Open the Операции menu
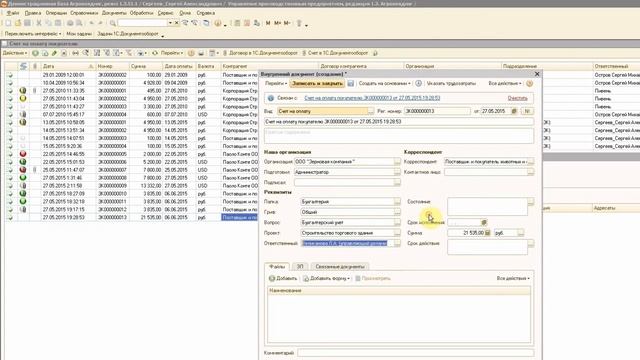The width and height of the screenshot is (640, 360). (x=56, y=13)
